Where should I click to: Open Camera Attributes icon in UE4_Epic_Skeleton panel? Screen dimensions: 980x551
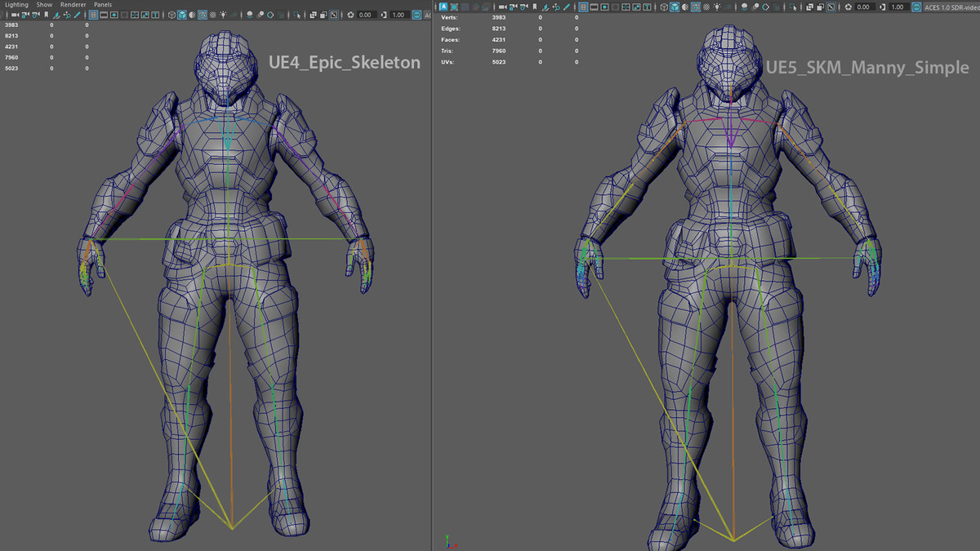tap(35, 15)
